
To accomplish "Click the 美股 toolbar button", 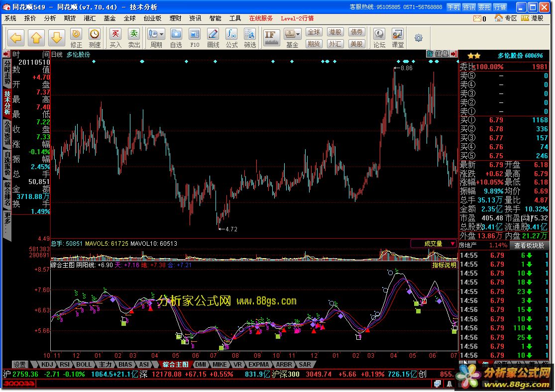I will [356, 44].
